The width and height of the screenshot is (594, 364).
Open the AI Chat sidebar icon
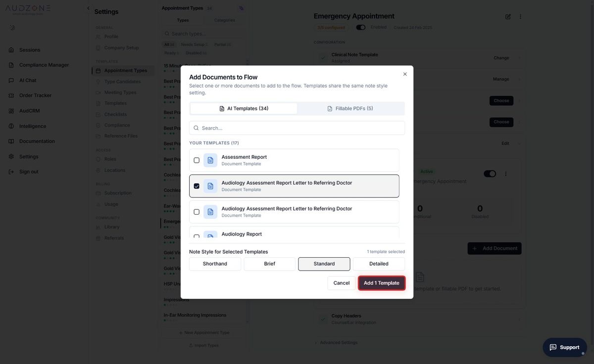[x=11, y=80]
